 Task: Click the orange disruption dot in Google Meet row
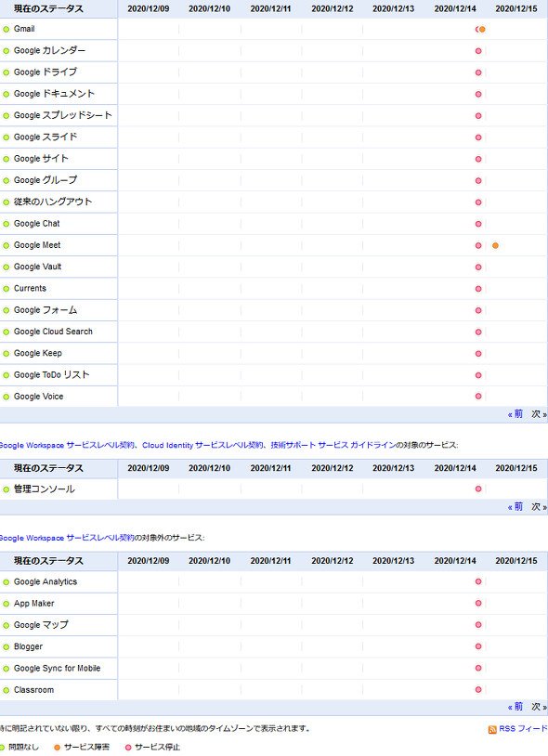(495, 245)
